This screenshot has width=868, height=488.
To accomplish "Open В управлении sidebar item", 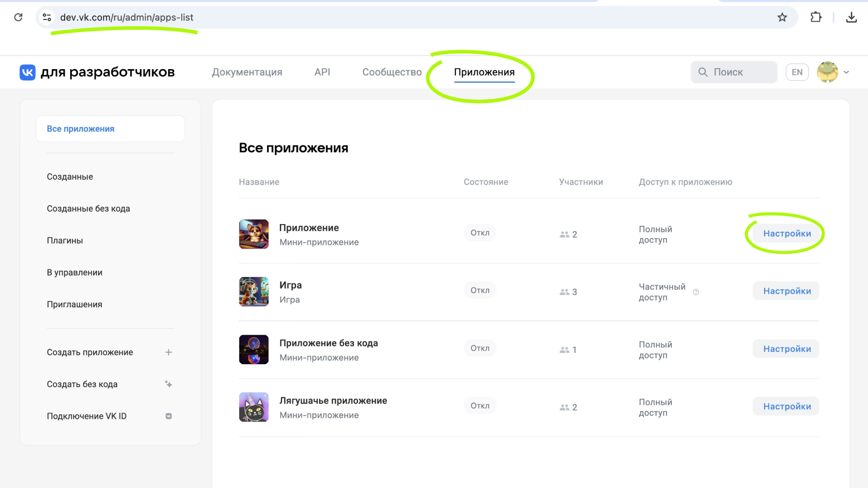I will (x=75, y=272).
